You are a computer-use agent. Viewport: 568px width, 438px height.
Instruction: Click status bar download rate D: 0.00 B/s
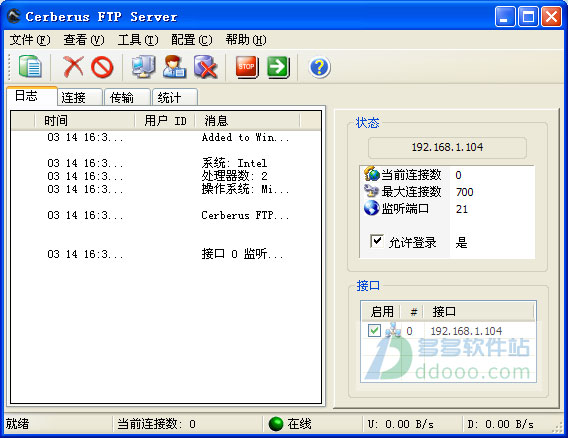click(501, 424)
